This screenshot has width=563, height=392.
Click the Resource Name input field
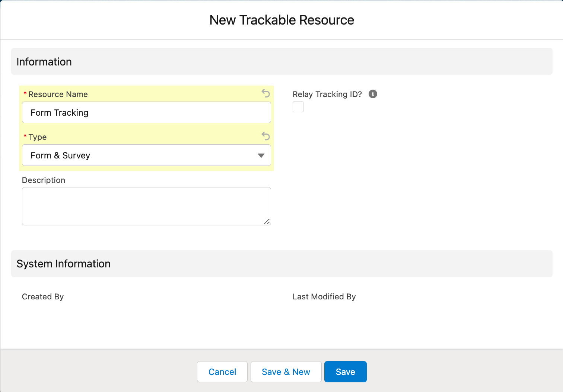[146, 112]
